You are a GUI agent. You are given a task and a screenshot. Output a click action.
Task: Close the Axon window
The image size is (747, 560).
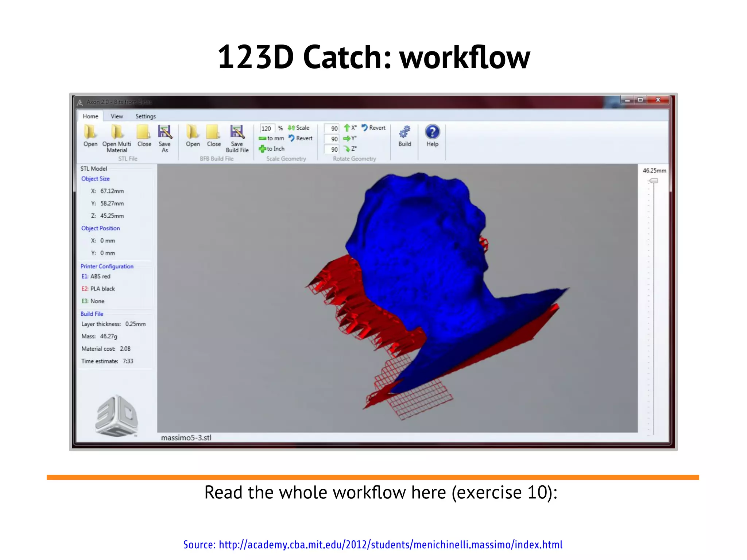[658, 100]
